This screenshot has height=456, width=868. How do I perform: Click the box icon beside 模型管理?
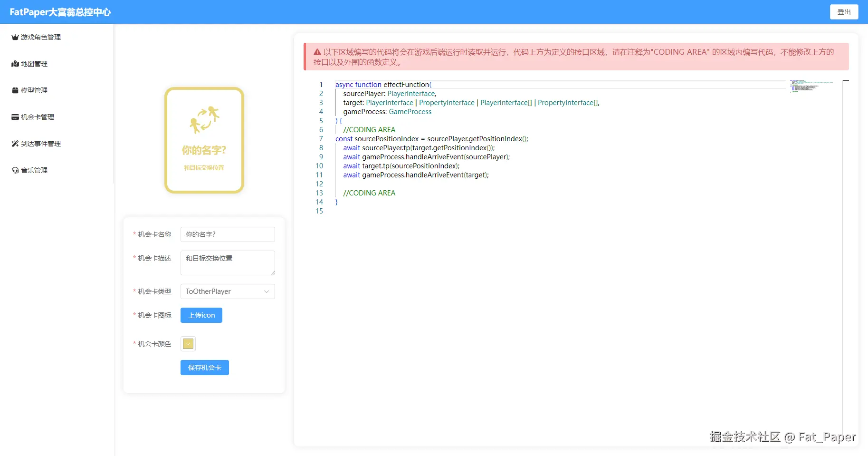[15, 90]
